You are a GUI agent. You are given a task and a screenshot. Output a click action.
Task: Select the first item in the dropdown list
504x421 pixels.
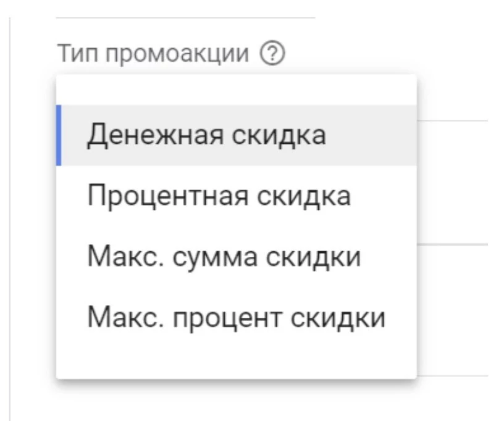tap(206, 136)
